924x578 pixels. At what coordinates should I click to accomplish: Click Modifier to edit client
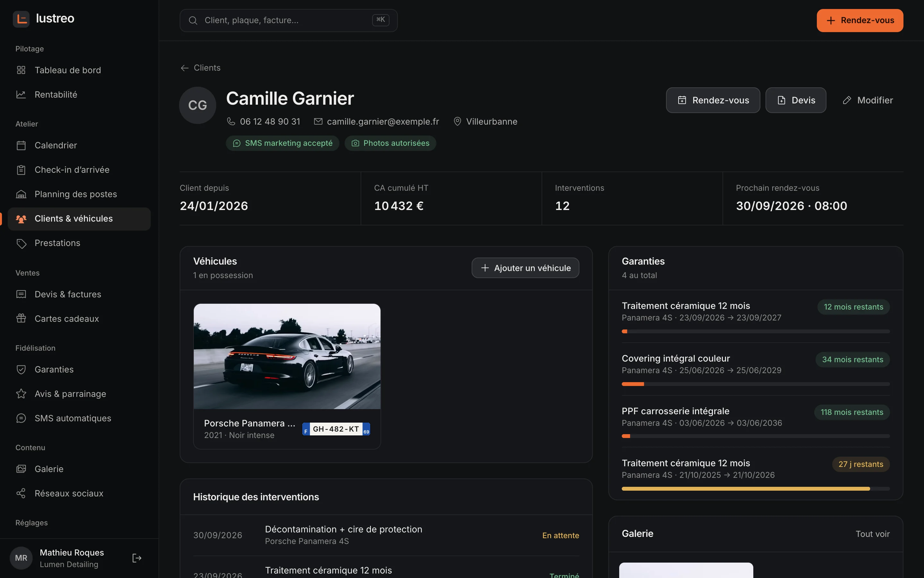click(x=868, y=100)
